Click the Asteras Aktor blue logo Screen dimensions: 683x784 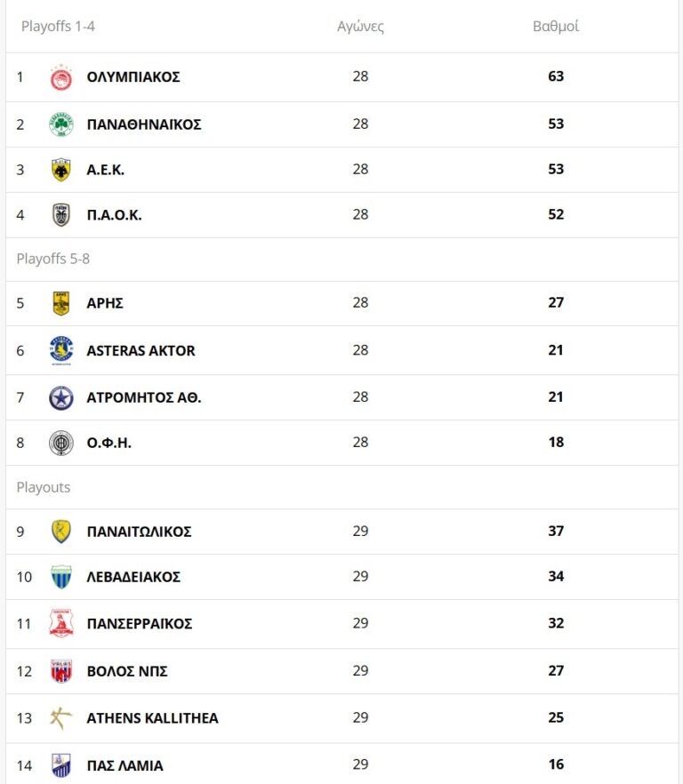coord(61,351)
